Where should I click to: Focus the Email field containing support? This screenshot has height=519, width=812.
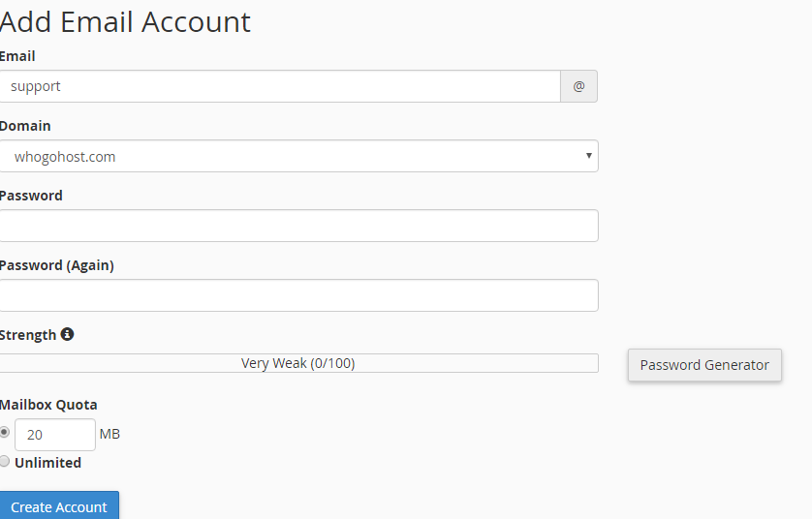(x=280, y=86)
